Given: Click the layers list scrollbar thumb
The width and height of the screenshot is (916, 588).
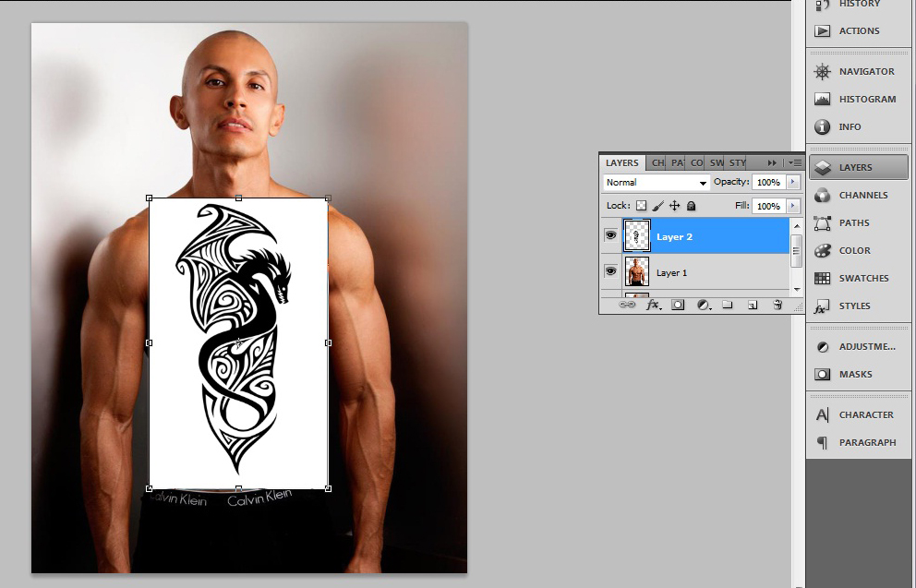Looking at the screenshot, I should (796, 250).
